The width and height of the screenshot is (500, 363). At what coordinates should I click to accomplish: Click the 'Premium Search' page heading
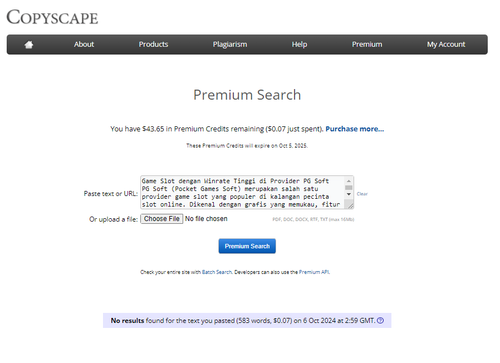[x=247, y=95]
